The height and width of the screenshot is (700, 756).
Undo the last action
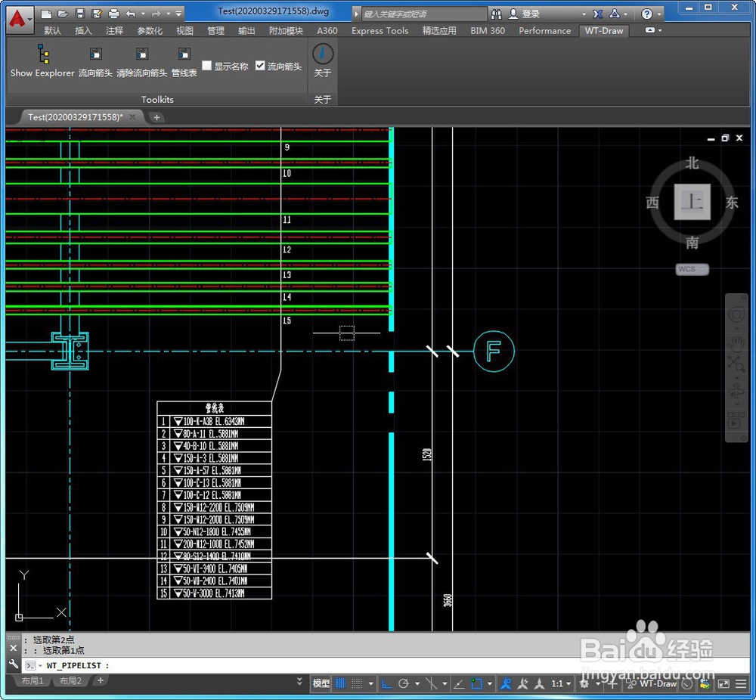[131, 14]
